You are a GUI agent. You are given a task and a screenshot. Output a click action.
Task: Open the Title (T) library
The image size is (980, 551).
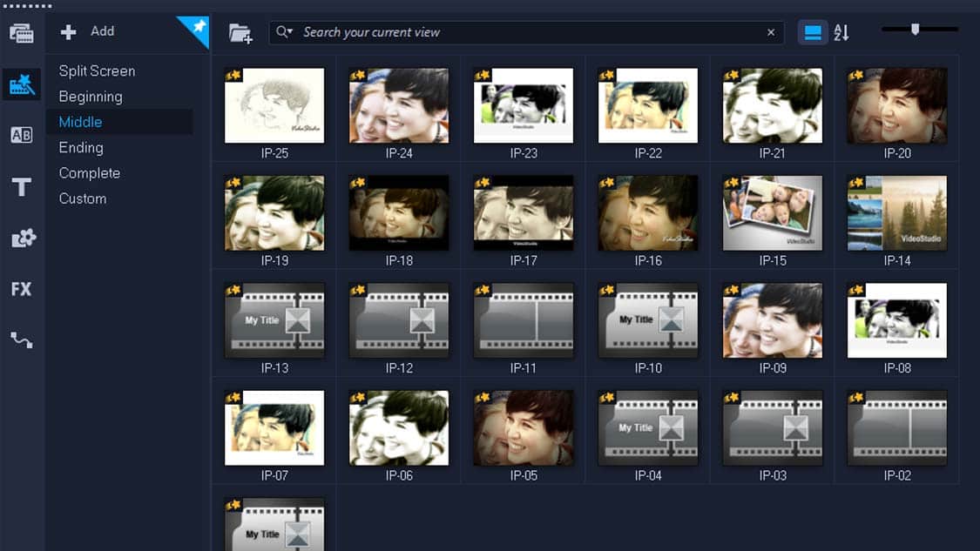pyautogui.click(x=21, y=187)
